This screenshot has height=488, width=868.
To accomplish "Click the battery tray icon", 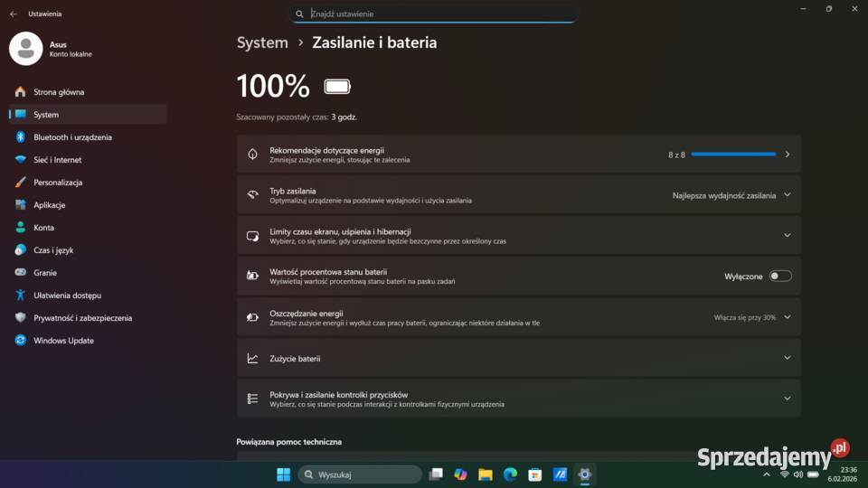I will (813, 474).
